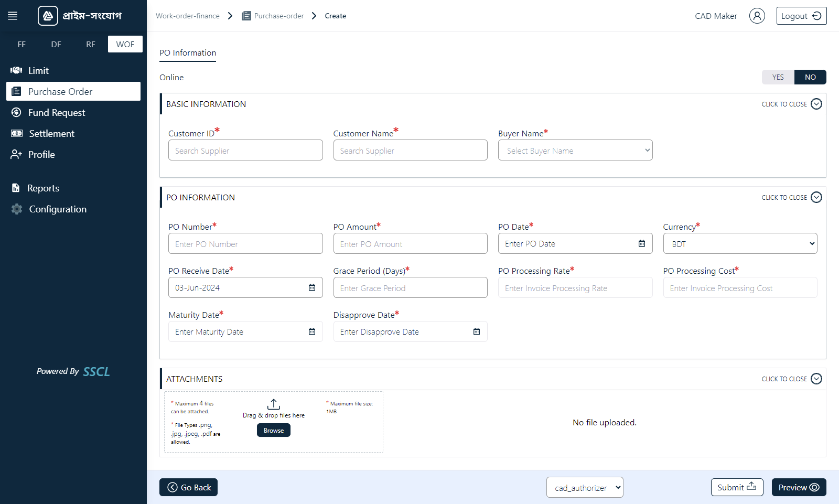Click the PO Receive Date 03-Jun-2024 field
Viewport: 839px width, 504px height.
pyautogui.click(x=245, y=288)
